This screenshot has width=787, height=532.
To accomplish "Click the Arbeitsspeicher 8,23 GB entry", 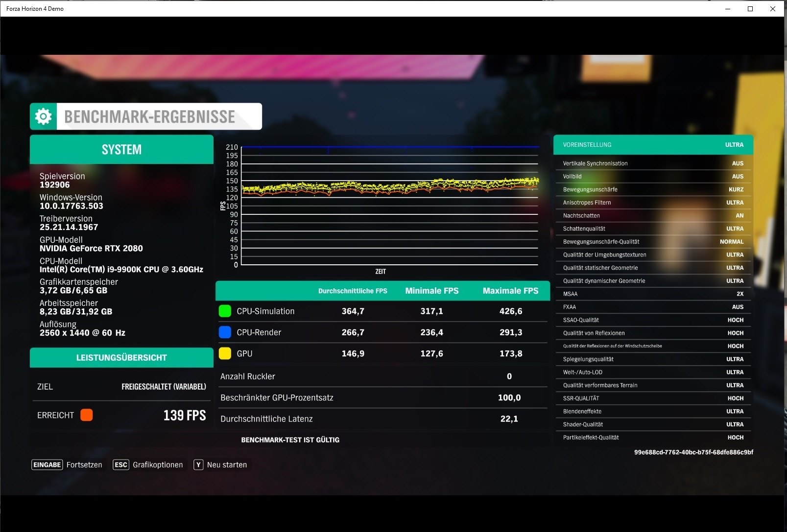I will click(76, 307).
